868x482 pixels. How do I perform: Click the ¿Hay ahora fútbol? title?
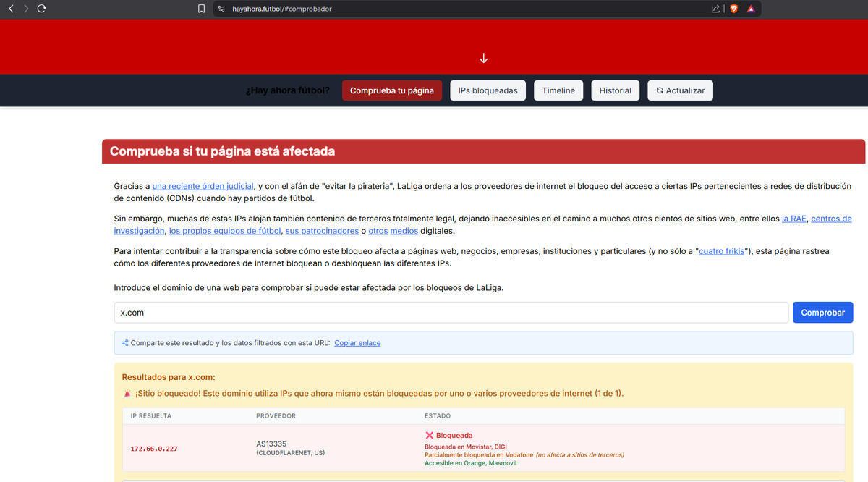pos(288,90)
